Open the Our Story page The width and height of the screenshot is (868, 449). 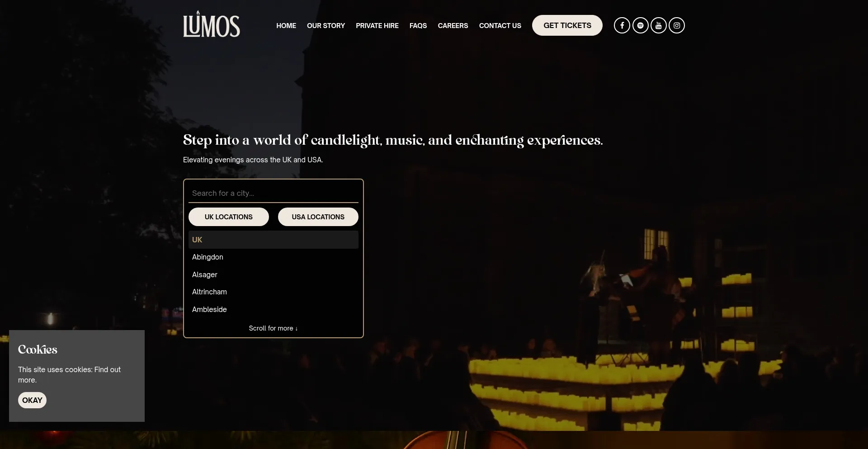[x=326, y=26]
